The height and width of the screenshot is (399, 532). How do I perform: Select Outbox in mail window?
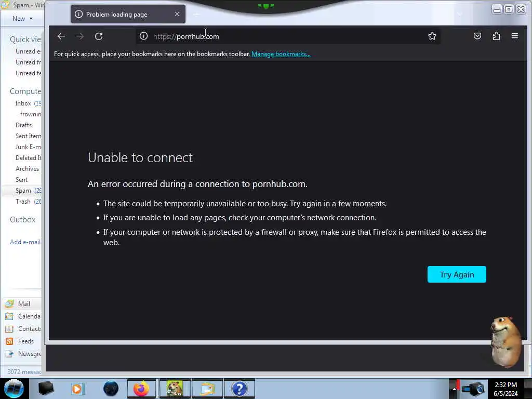coord(23,220)
